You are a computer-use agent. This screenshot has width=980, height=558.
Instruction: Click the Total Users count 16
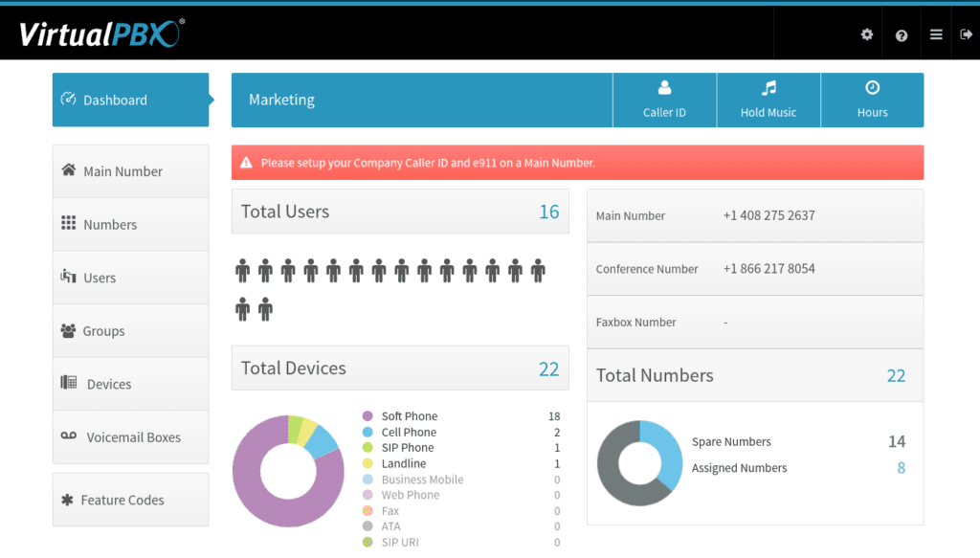[548, 212]
